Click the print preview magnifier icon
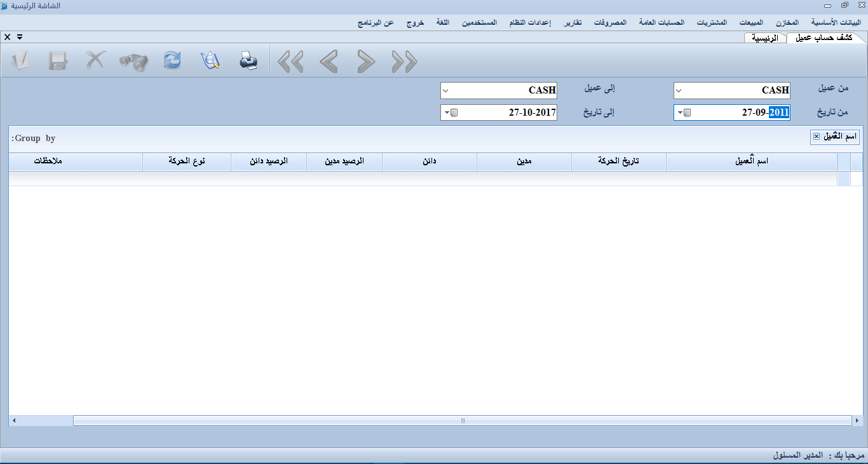This screenshot has width=868, height=464. pyautogui.click(x=210, y=61)
